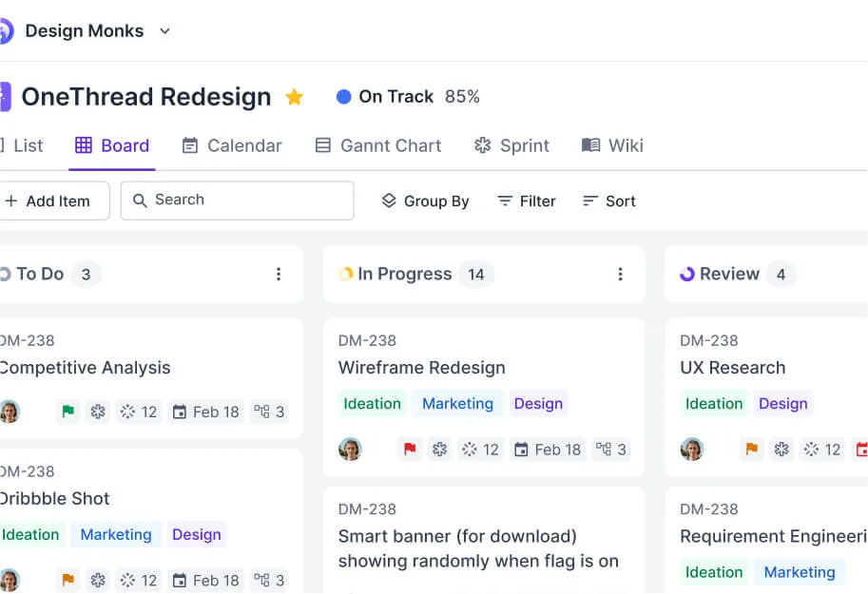Viewport: 868px width, 594px height.
Task: Click Marketing tag on Dribbble Shot
Action: click(x=116, y=534)
